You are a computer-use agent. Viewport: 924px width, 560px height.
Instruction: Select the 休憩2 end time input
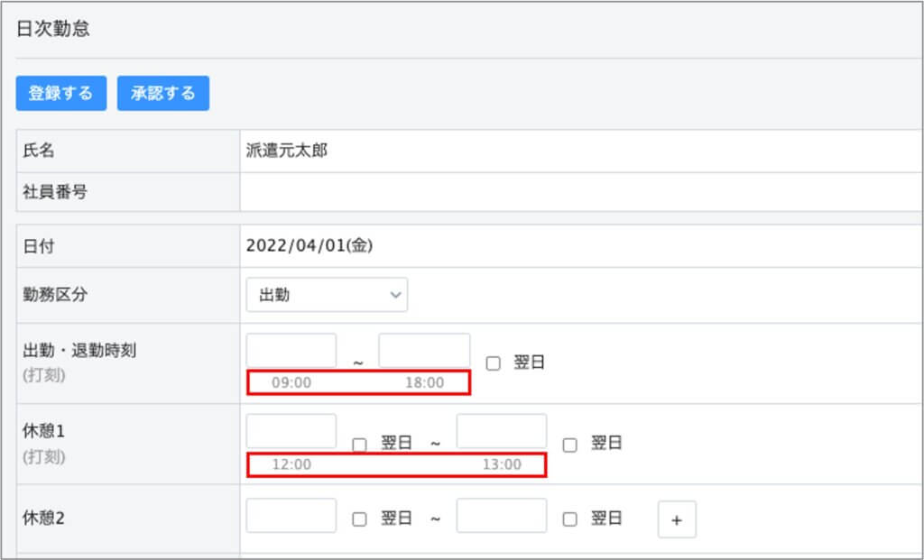(x=502, y=516)
